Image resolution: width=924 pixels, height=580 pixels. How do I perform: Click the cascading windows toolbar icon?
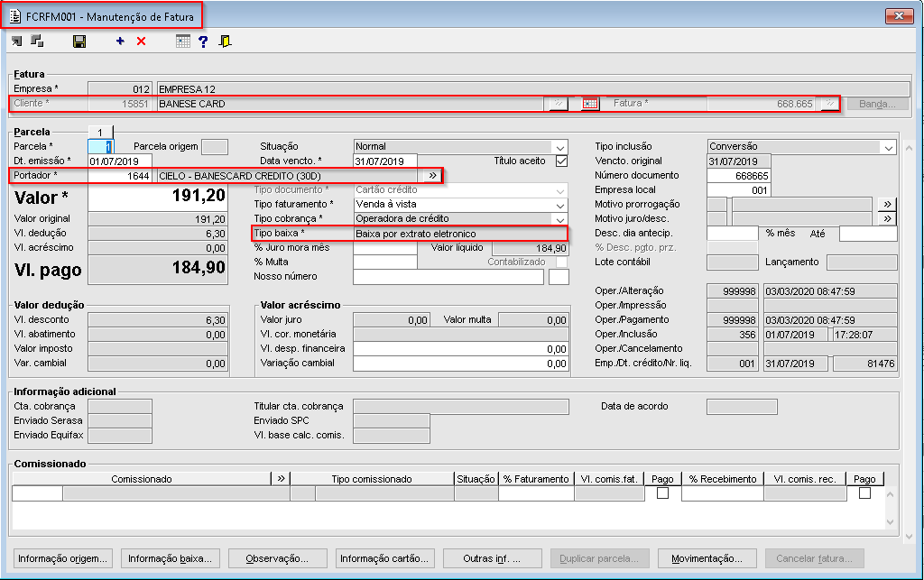(x=37, y=41)
